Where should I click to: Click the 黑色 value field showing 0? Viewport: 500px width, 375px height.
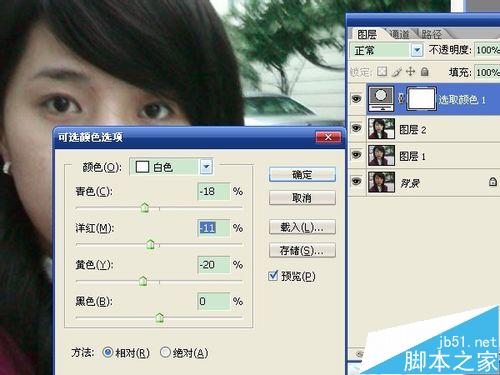[x=213, y=301]
